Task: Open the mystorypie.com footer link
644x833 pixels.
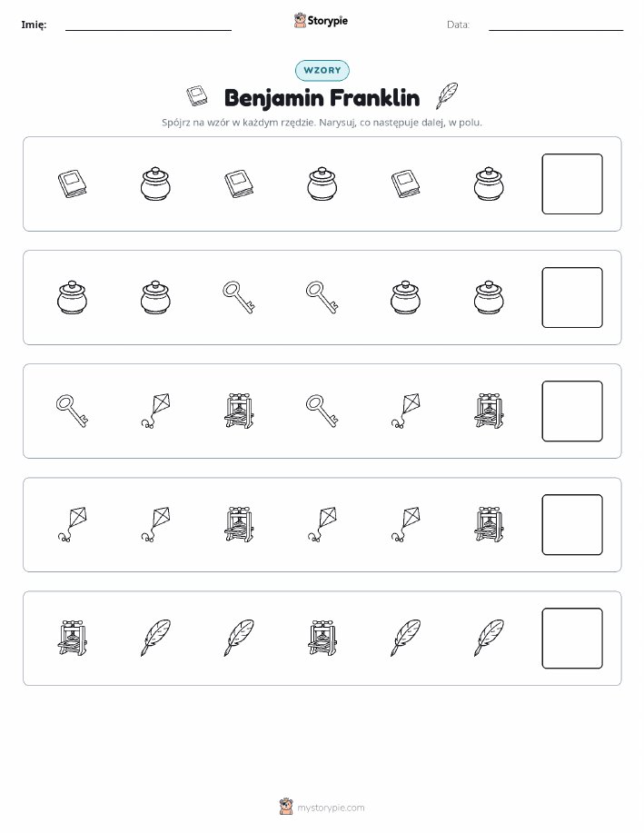Action: [x=331, y=808]
